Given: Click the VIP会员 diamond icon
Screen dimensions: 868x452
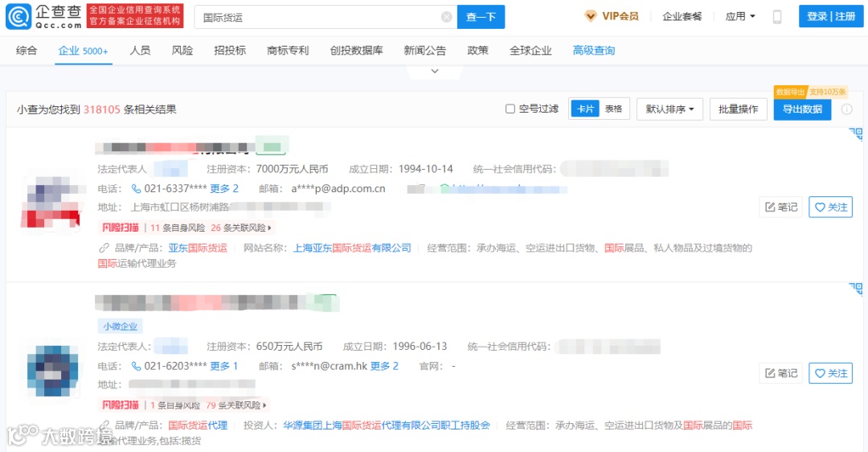Looking at the screenshot, I should point(591,16).
